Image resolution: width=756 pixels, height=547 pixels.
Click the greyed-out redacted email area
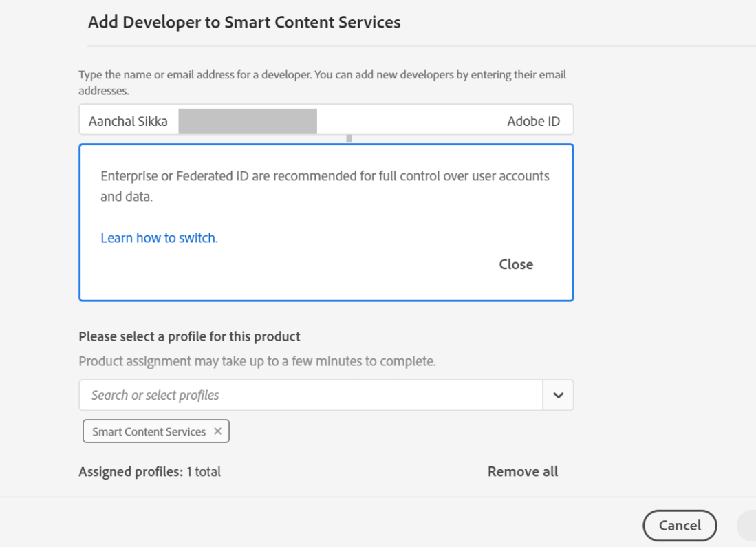[x=248, y=121]
